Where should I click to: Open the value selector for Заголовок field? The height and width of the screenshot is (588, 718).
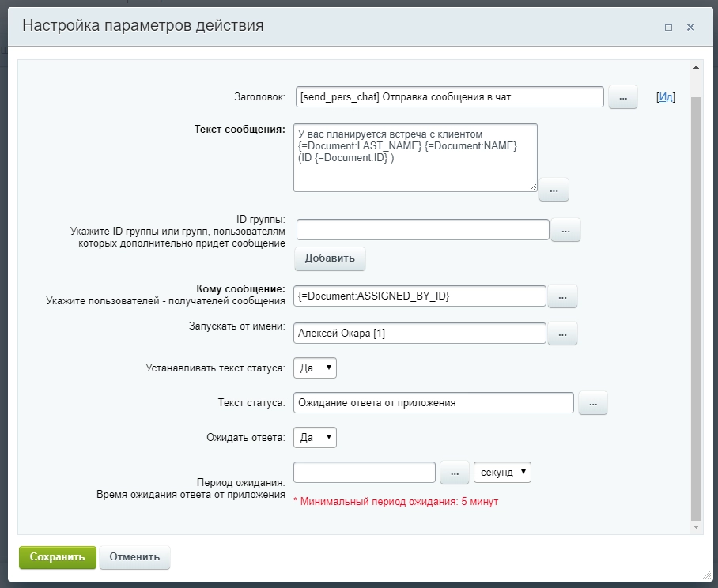(x=622, y=96)
